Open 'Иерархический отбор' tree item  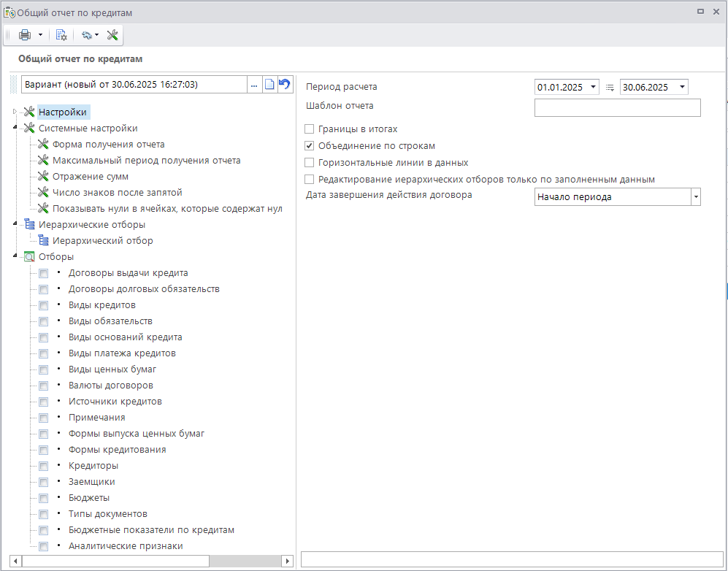[102, 241]
